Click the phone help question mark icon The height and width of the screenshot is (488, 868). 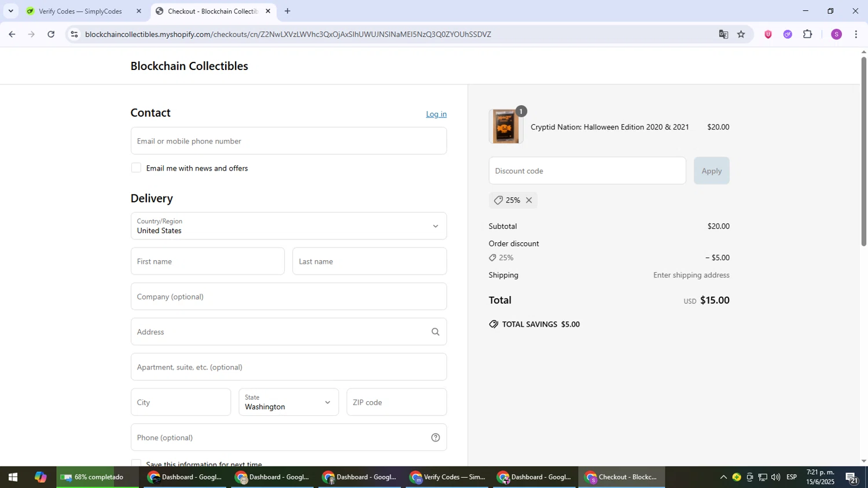point(435,438)
